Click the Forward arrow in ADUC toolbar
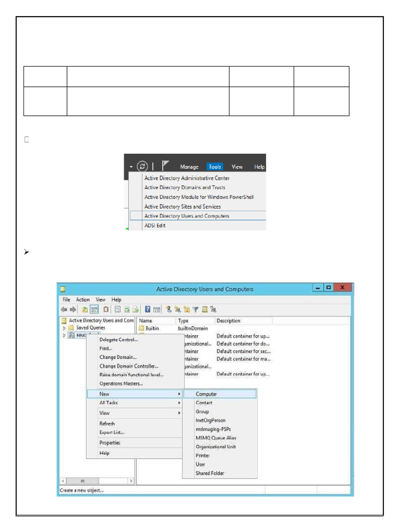 73,309
